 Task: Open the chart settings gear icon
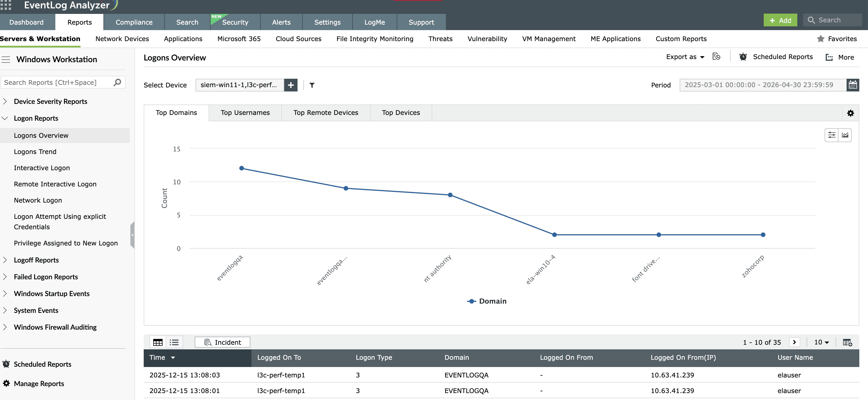(x=851, y=113)
